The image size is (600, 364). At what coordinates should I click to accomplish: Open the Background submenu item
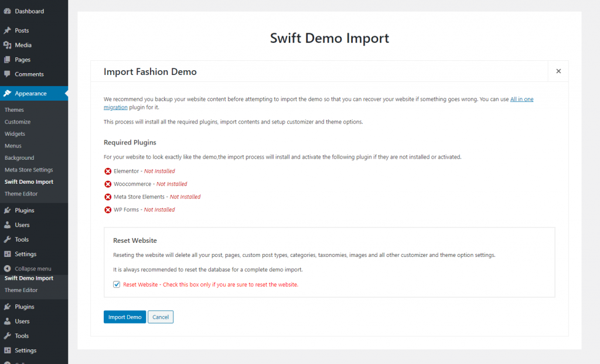coord(19,158)
